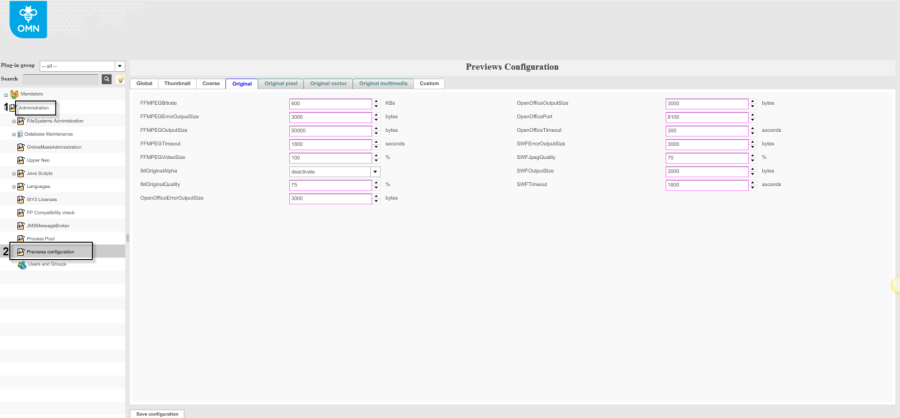
Task: Click the Languages icon
Action: click(x=21, y=187)
